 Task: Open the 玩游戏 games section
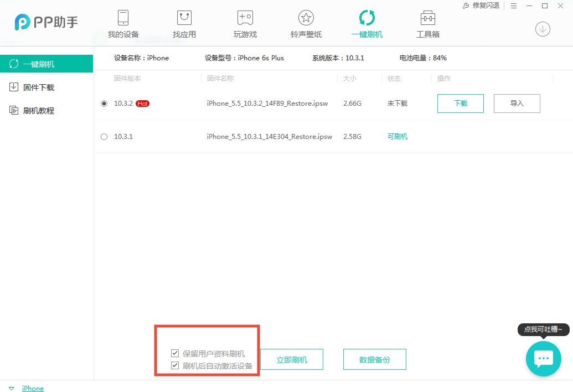tap(245, 22)
